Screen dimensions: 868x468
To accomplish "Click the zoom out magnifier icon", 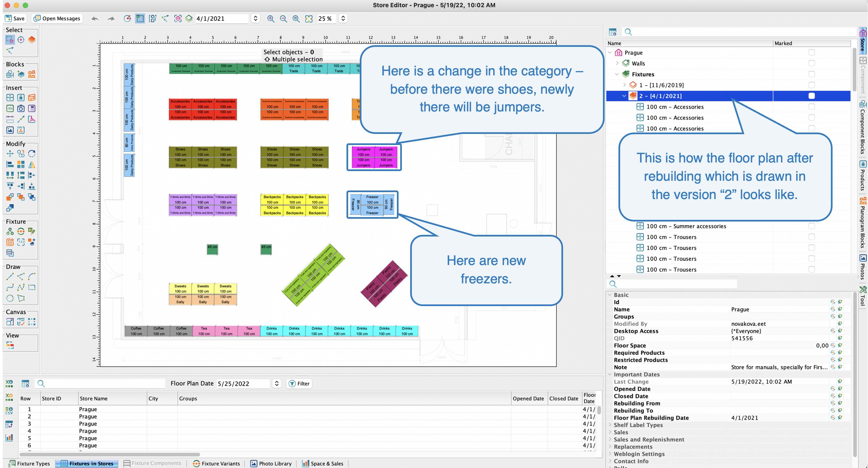I will point(283,19).
